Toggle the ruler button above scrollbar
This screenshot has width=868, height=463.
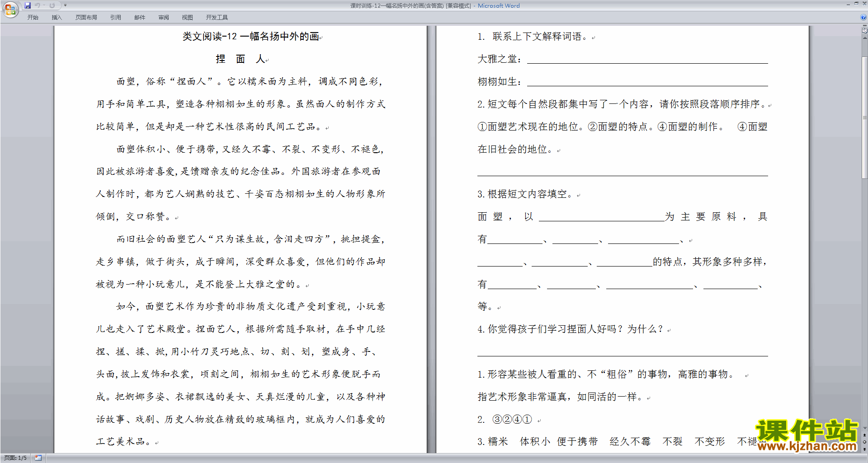pos(864,31)
